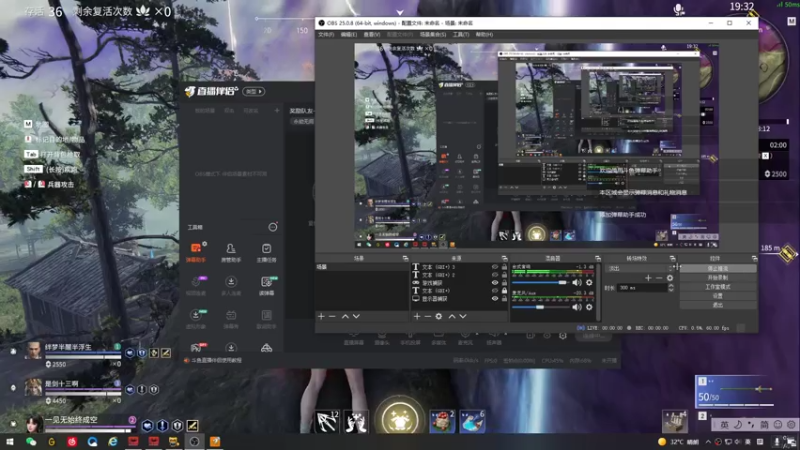Click the 300 ms duration input field
The width and height of the screenshot is (800, 450).
pos(642,288)
